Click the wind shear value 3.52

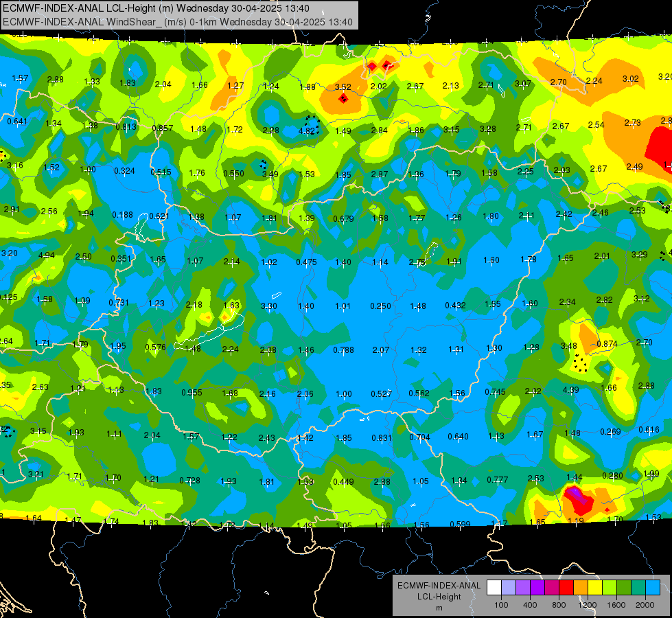(x=343, y=87)
